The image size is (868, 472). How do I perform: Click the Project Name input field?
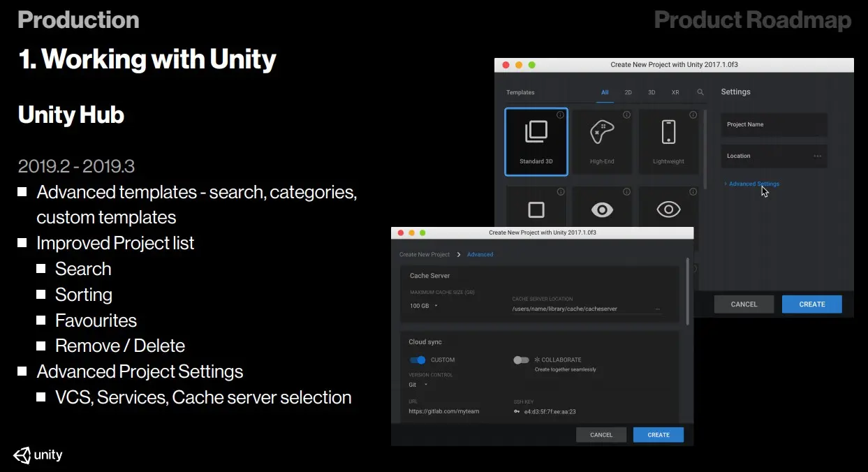point(774,125)
